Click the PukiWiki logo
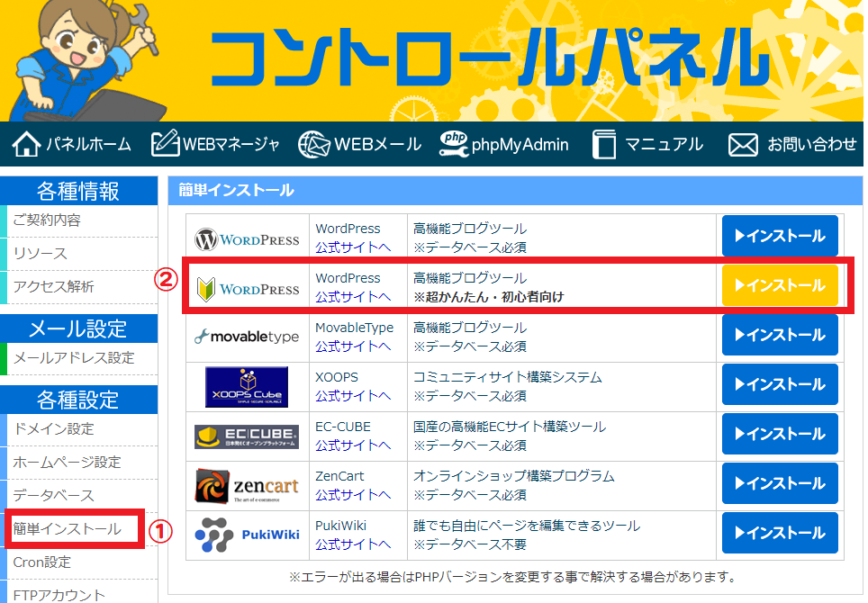 [x=247, y=535]
